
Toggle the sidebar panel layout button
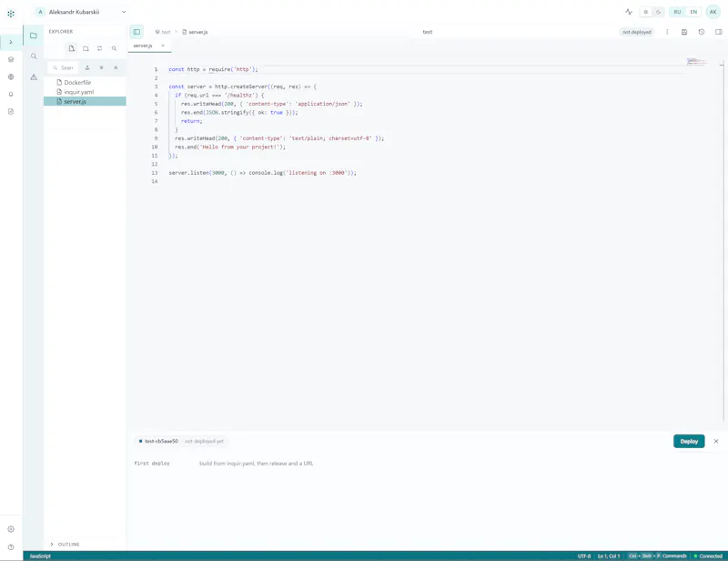136,32
